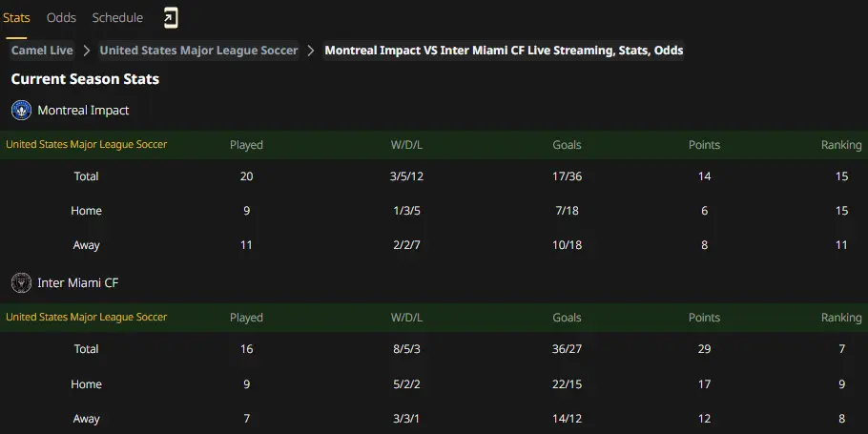Select the Montreal Impact team name
The width and height of the screenshot is (868, 434).
pos(83,110)
